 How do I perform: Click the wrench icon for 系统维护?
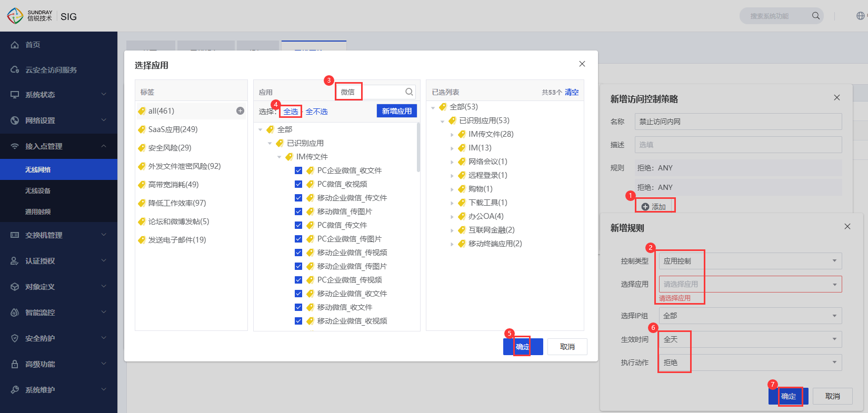click(15, 390)
